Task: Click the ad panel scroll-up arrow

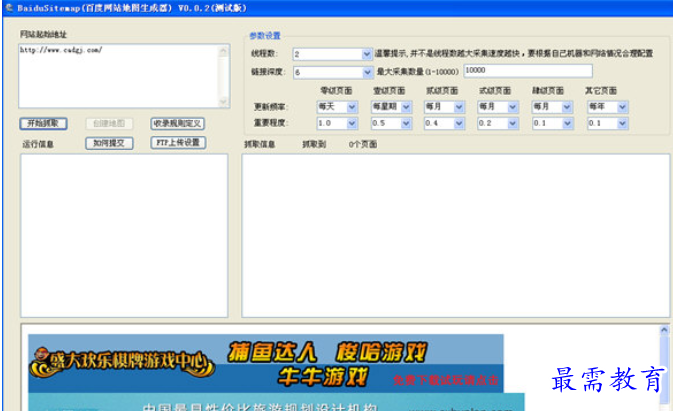Action: pos(664,330)
